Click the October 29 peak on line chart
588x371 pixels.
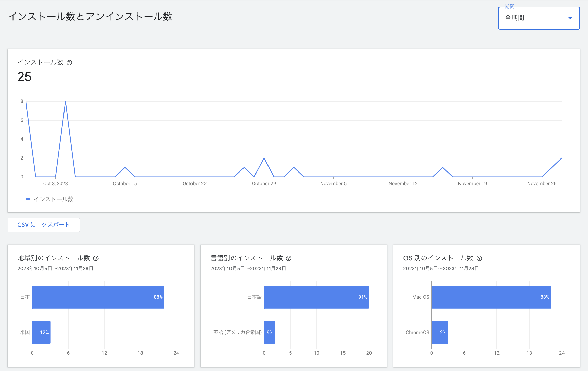coord(264,158)
